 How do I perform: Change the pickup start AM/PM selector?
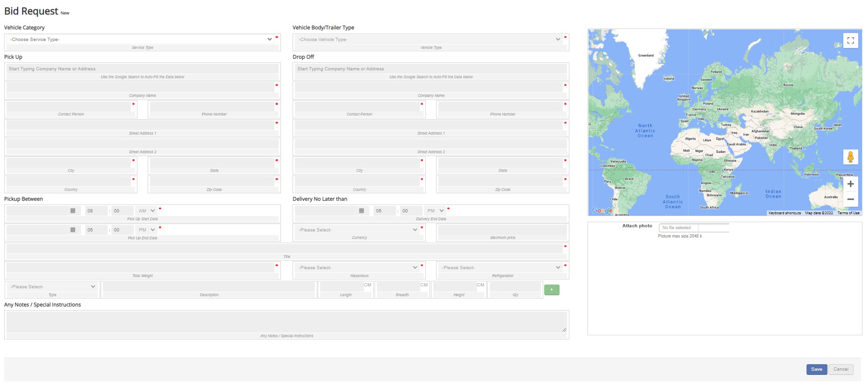147,211
